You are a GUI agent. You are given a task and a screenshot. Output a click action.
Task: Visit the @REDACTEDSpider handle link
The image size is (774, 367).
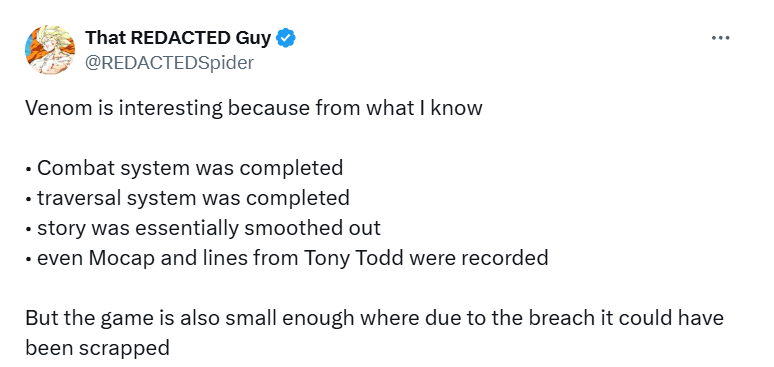(x=169, y=63)
